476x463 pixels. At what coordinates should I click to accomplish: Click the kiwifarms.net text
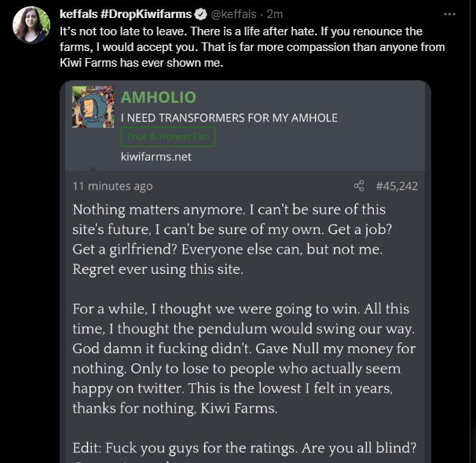point(156,156)
